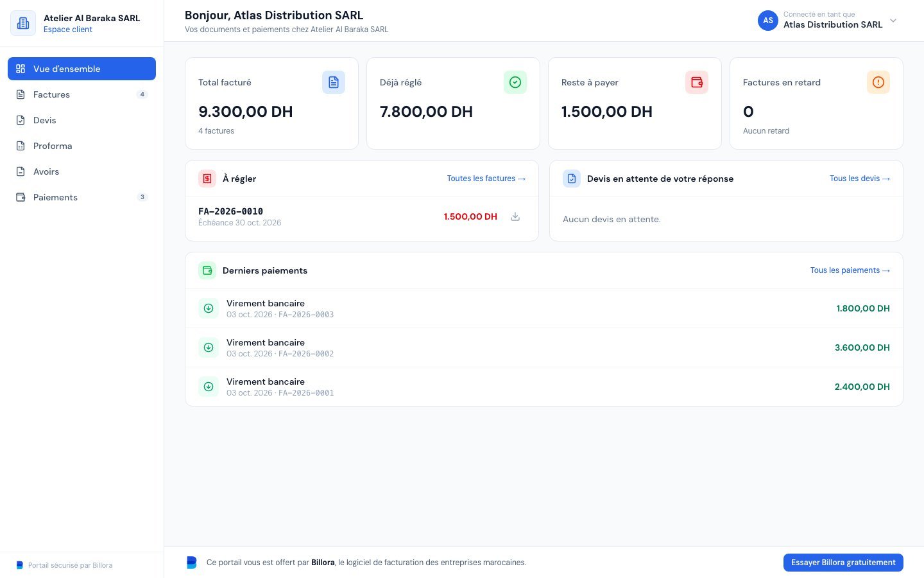Open Paiements in the sidebar
This screenshot has width=924, height=578.
coord(81,197)
